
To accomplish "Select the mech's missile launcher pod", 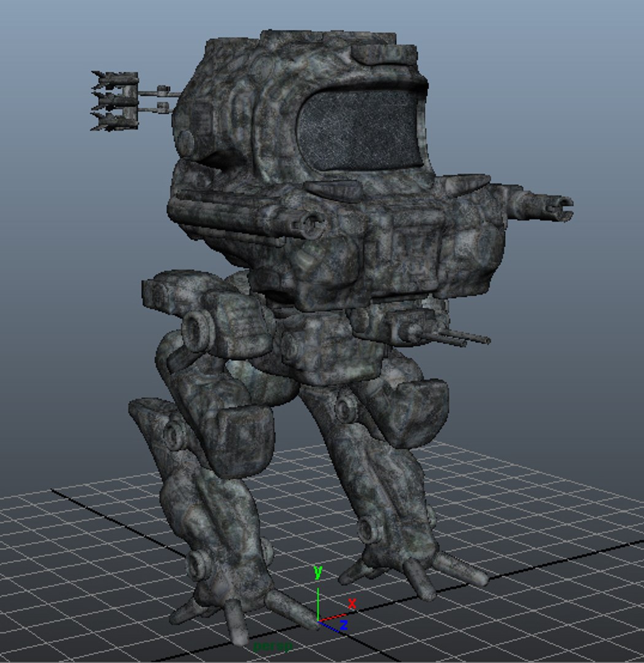I will (115, 101).
